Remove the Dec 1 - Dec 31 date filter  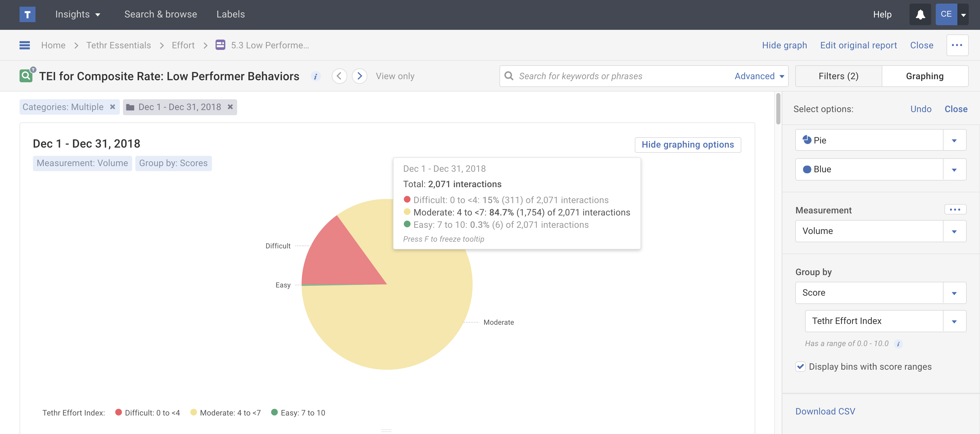pos(230,107)
